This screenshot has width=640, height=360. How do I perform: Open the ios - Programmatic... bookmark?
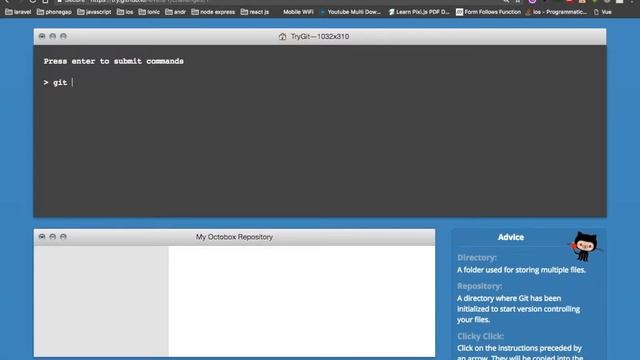tap(556, 12)
